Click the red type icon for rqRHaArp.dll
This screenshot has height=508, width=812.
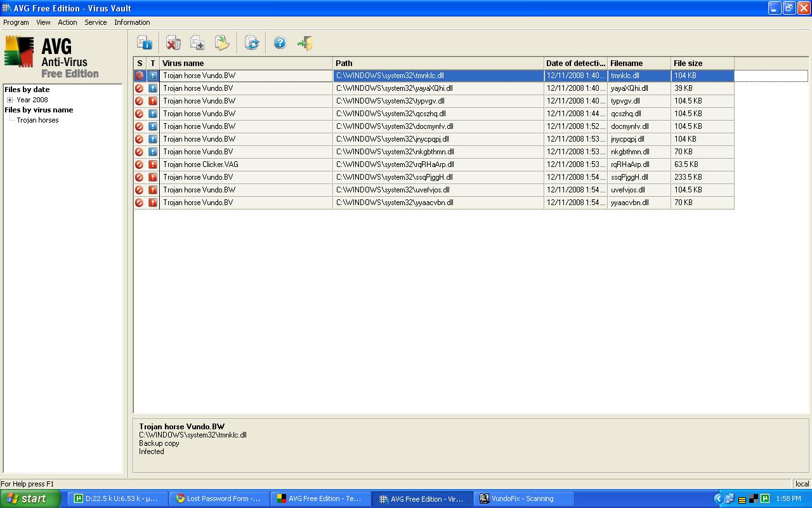[x=153, y=164]
